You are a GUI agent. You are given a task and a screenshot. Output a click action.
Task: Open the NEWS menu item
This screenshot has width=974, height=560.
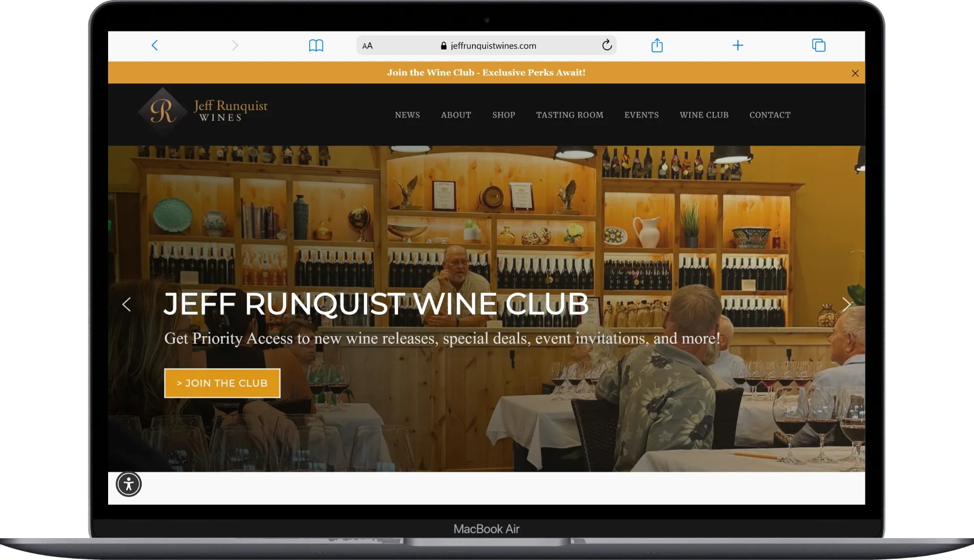point(407,115)
